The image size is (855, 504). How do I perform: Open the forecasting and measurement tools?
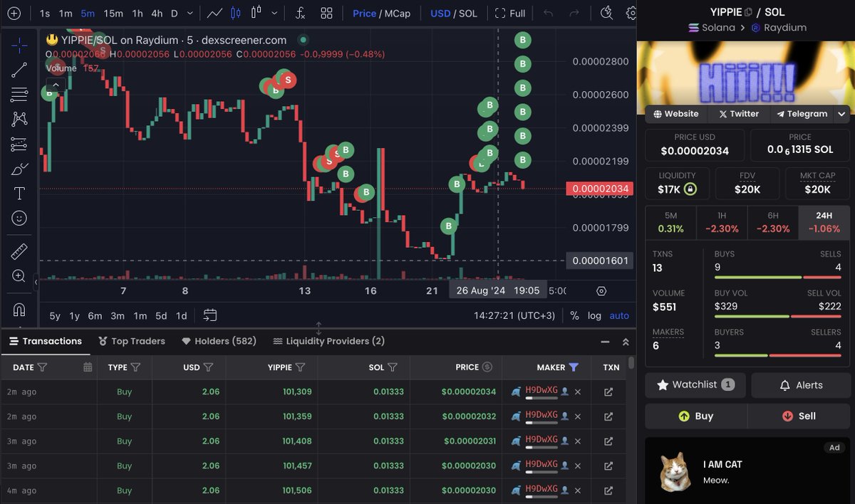19,145
